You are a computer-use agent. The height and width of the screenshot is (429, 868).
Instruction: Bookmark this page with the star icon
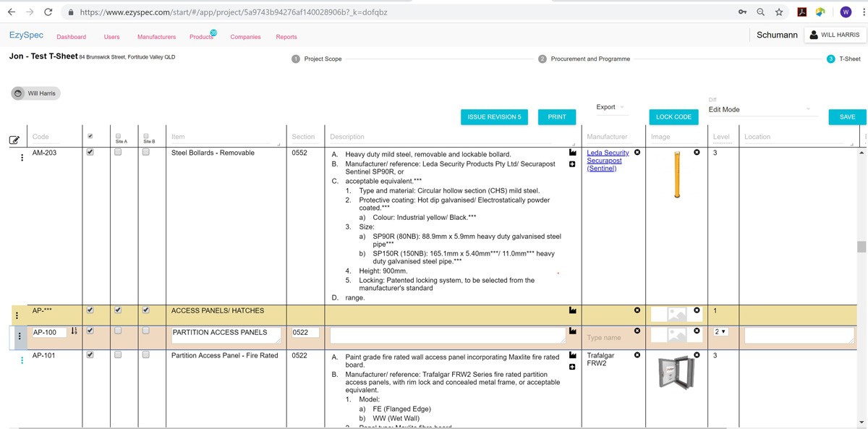pyautogui.click(x=779, y=12)
